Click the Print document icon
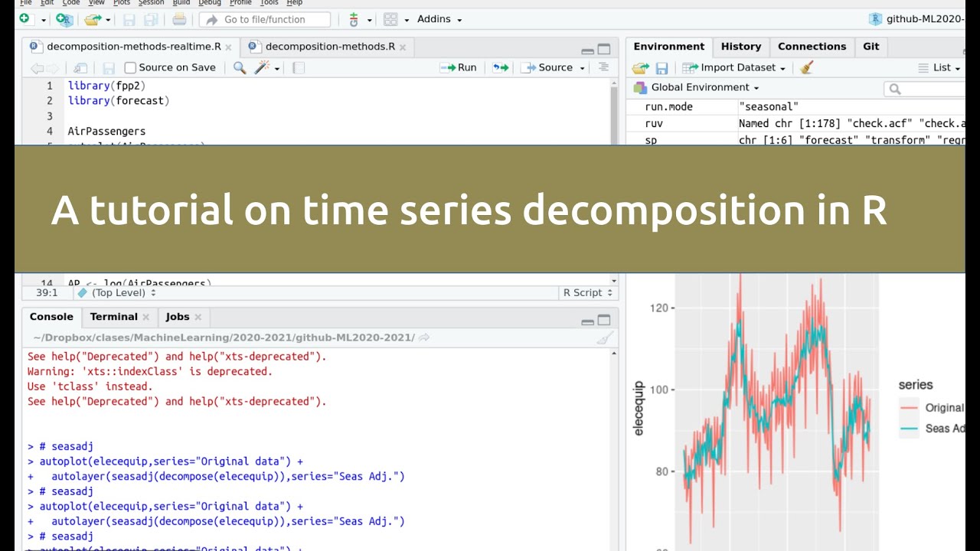The width and height of the screenshot is (980, 551). point(179,19)
